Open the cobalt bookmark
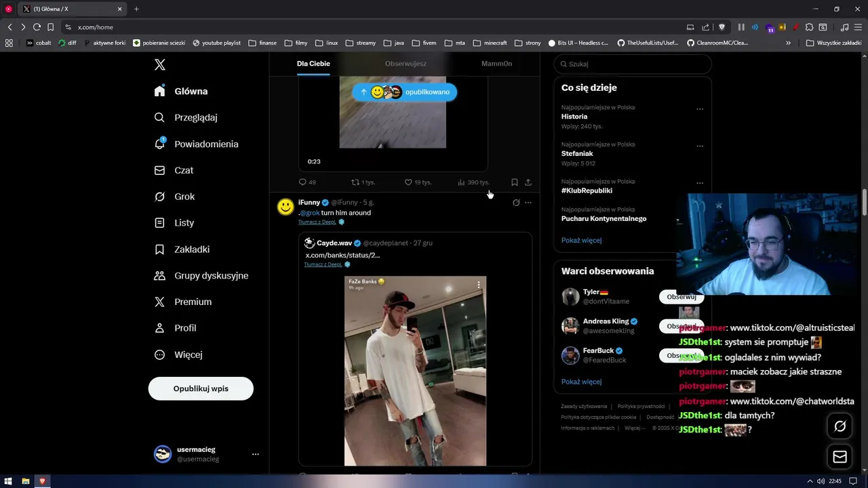The image size is (868, 488). (39, 43)
